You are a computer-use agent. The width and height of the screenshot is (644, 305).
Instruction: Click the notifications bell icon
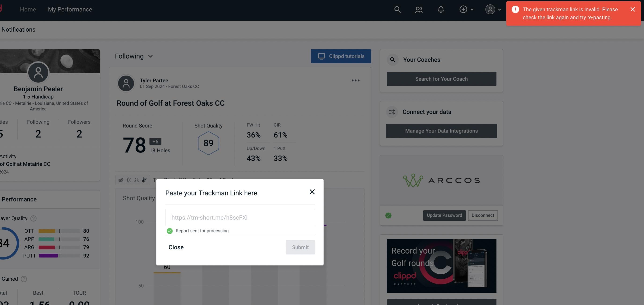point(441,9)
